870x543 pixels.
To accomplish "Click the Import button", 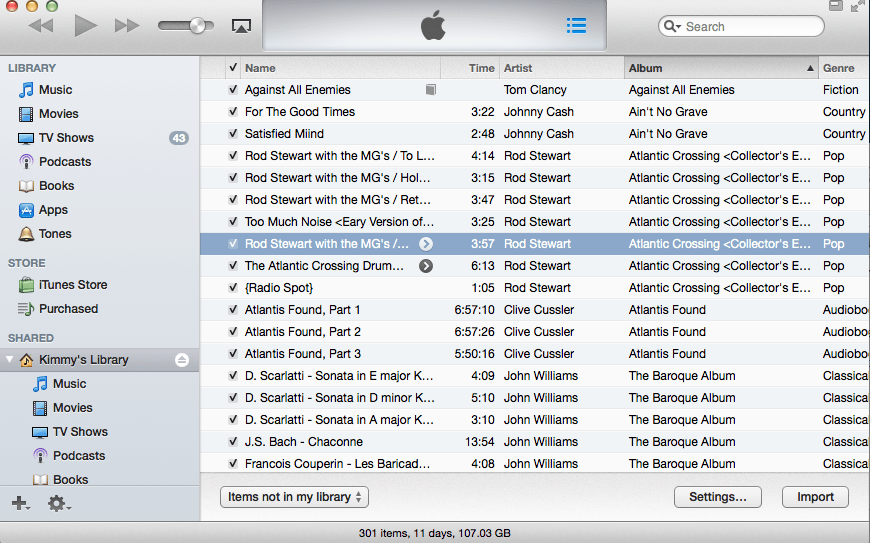I will pyautogui.click(x=815, y=497).
